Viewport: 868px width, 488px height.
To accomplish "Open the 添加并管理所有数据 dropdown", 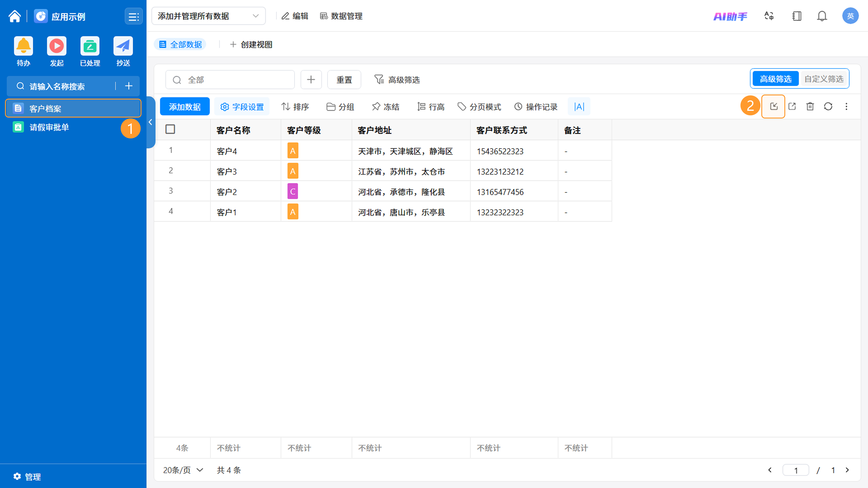I will point(208,16).
